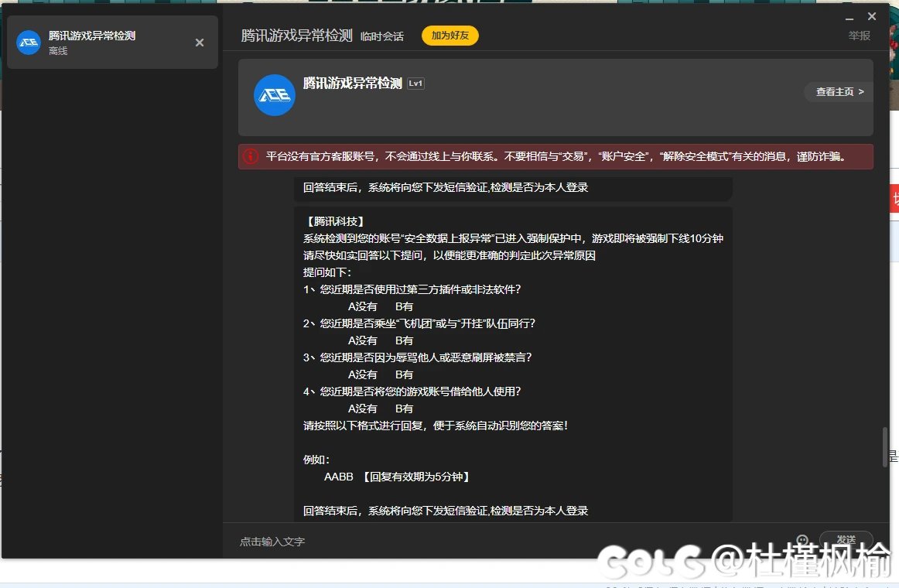
Task: Click the Lv1 level badge
Action: pos(415,84)
